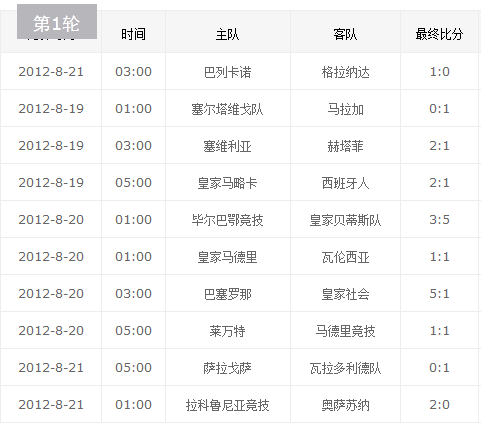Click the 客队 column header
Viewport: 481px width, 423px height.
pyautogui.click(x=345, y=34)
